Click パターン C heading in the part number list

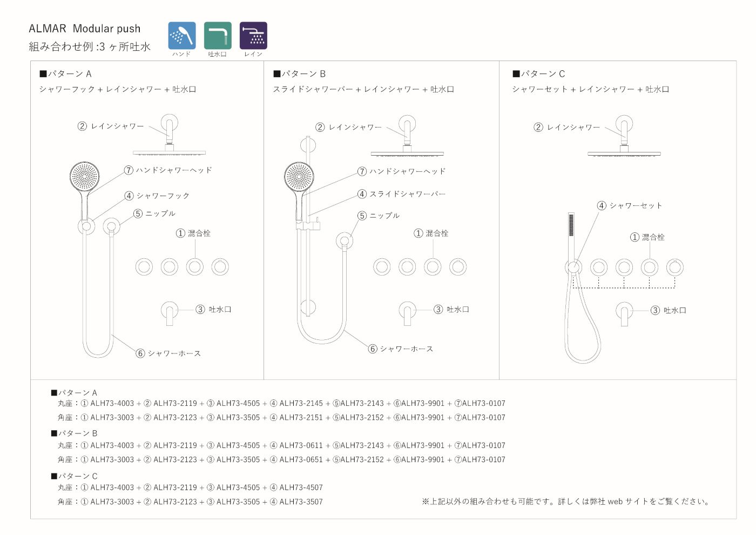click(74, 476)
